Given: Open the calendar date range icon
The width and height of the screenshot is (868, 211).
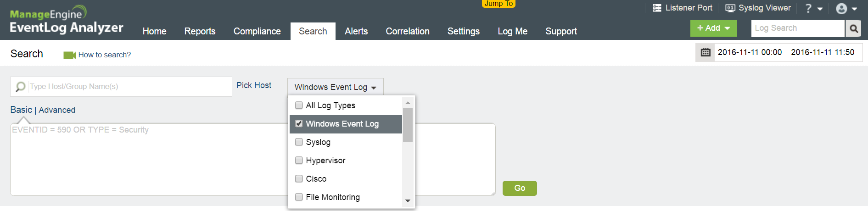Looking at the screenshot, I should pyautogui.click(x=706, y=52).
